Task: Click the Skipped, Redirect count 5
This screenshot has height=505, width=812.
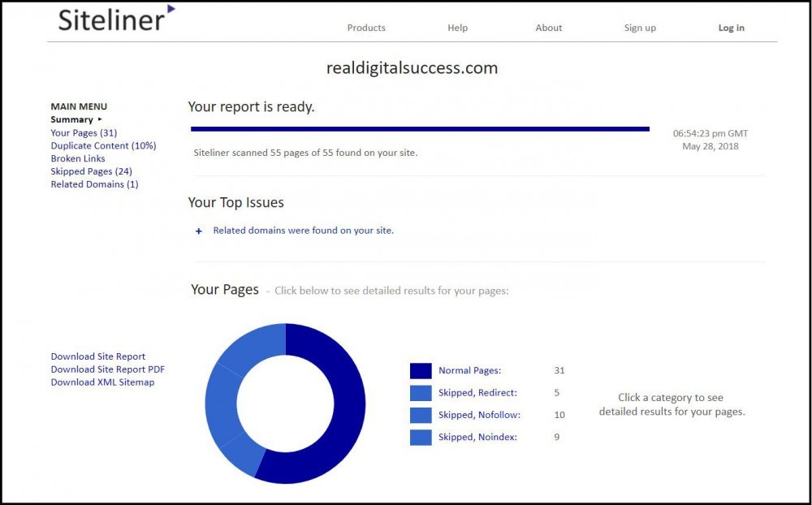Action: (557, 393)
